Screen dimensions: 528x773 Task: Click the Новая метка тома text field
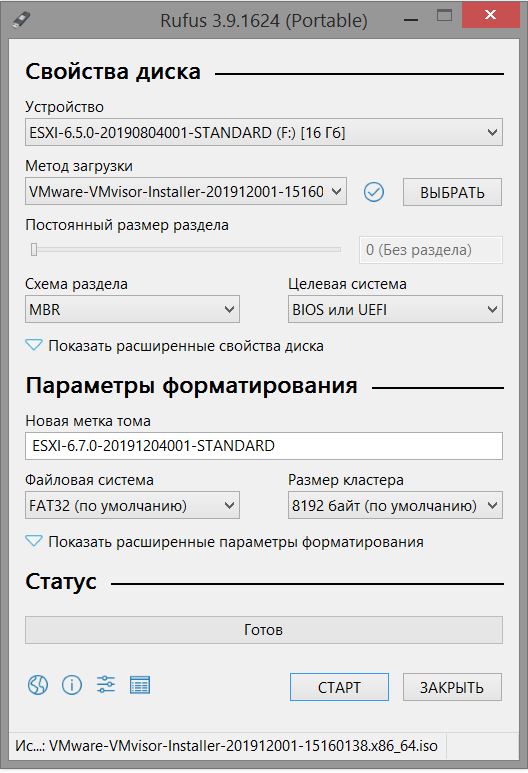coord(264,446)
